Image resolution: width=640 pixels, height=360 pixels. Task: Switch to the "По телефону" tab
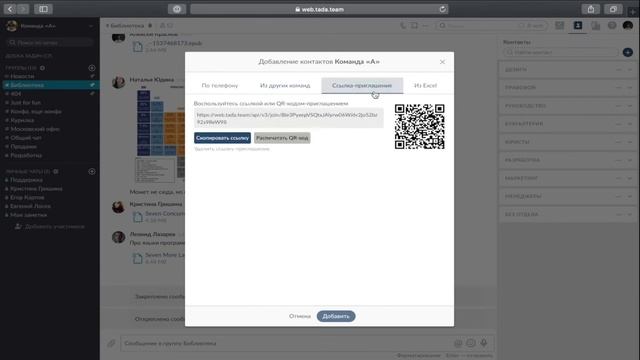(220, 85)
